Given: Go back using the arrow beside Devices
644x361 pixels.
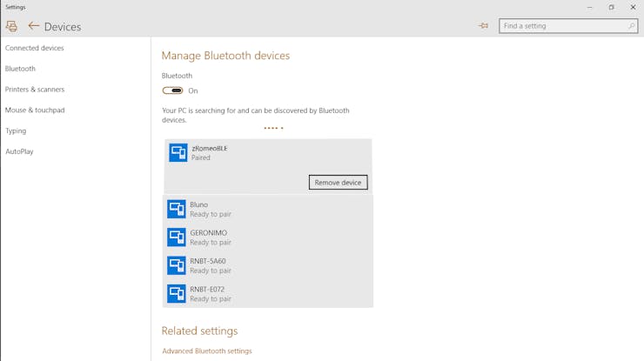Looking at the screenshot, I should [x=34, y=26].
